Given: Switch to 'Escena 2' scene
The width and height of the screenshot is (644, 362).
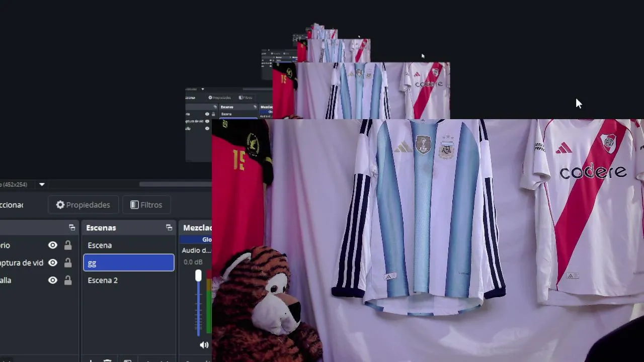Looking at the screenshot, I should point(129,281).
